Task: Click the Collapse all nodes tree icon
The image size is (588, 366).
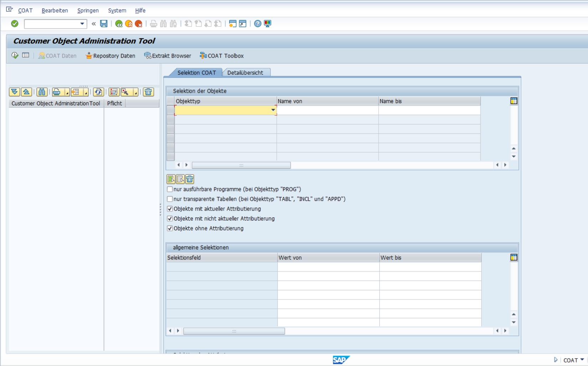Action: [x=26, y=92]
